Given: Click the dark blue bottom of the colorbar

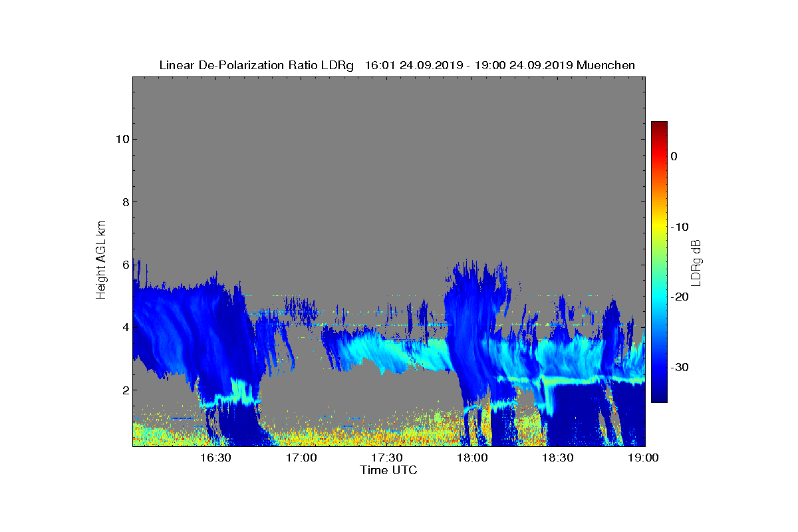Looking at the screenshot, I should (x=659, y=396).
